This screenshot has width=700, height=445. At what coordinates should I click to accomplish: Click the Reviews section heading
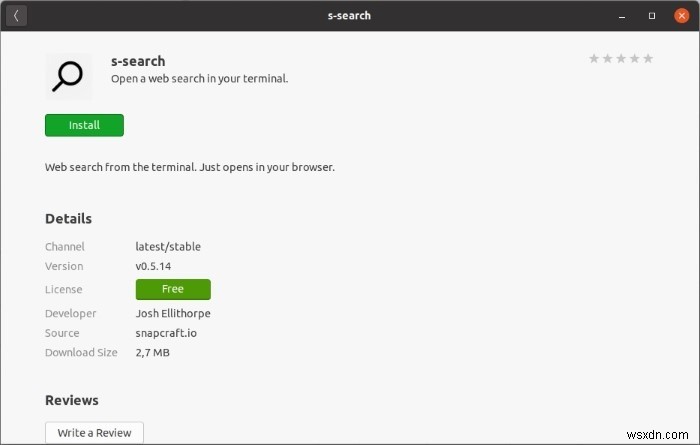point(72,400)
